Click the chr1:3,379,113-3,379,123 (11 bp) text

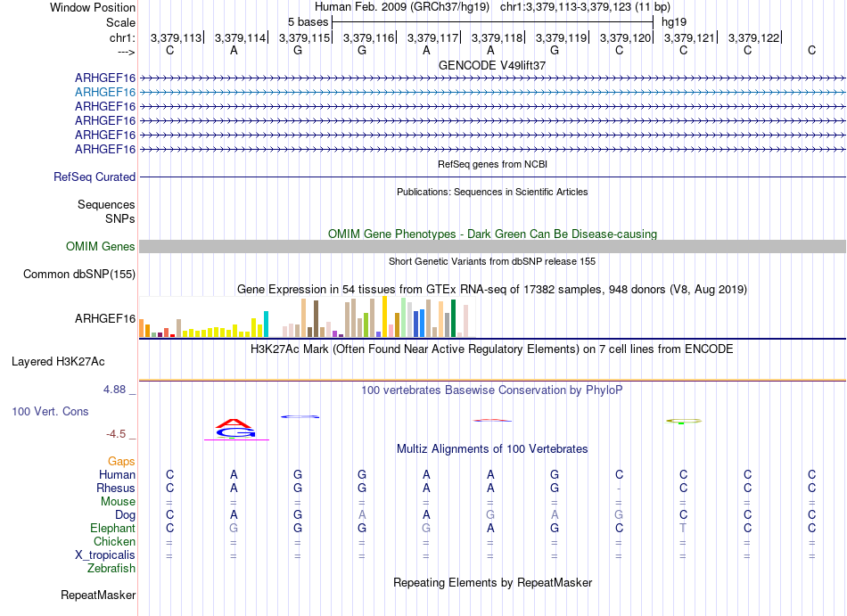(585, 7)
